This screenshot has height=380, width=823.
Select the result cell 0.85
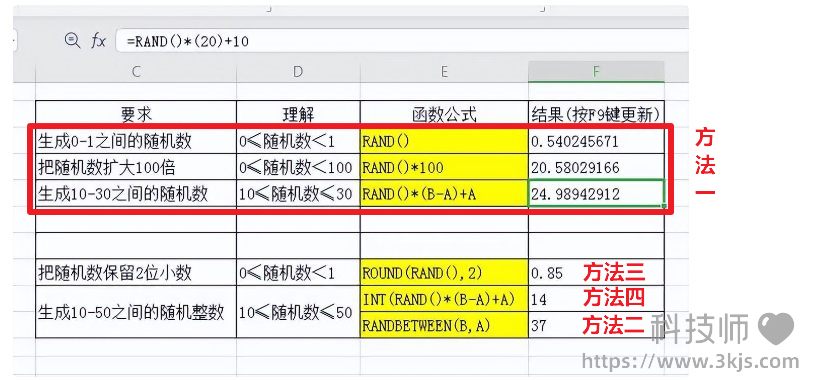596,272
